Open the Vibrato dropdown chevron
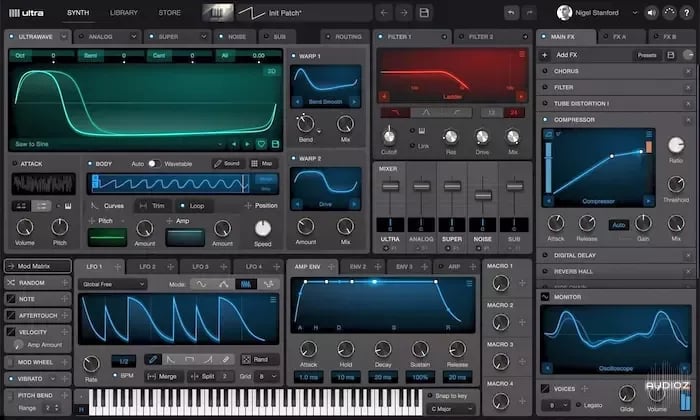The width and height of the screenshot is (700, 420). tap(53, 379)
